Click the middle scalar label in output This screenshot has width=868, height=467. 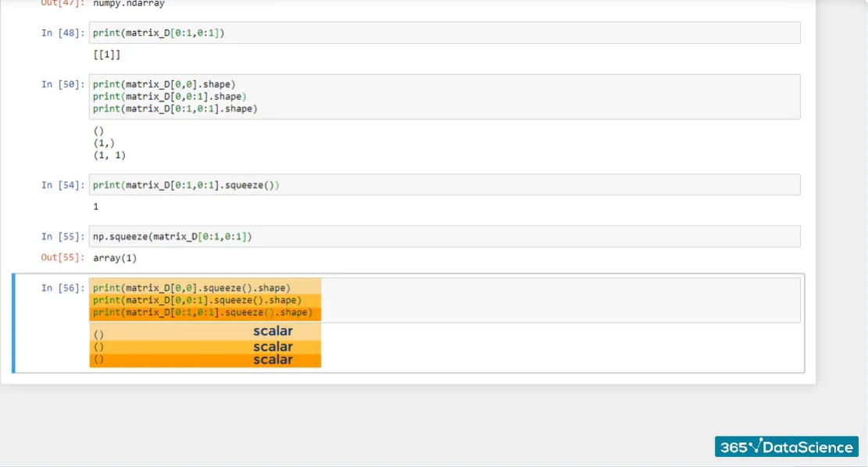(273, 347)
